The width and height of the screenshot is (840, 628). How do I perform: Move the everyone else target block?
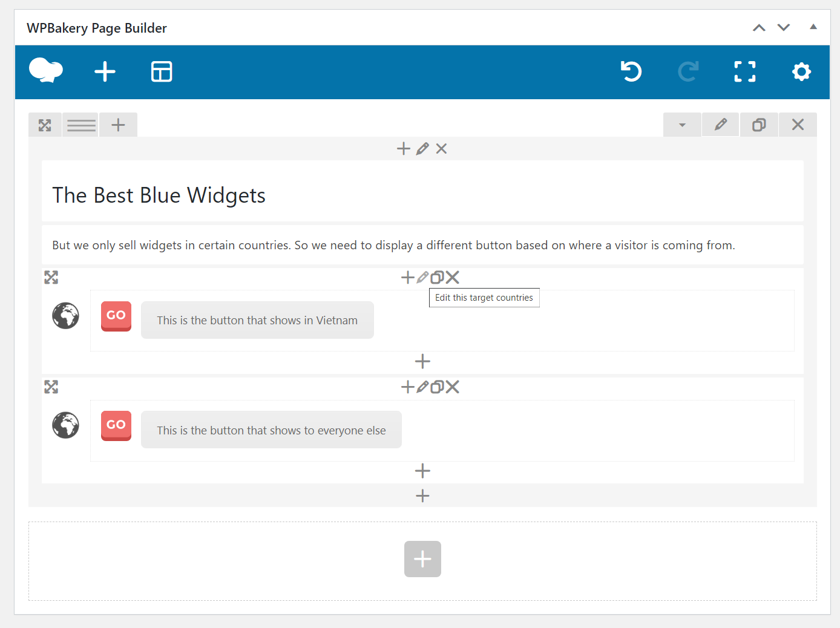pyautogui.click(x=51, y=387)
